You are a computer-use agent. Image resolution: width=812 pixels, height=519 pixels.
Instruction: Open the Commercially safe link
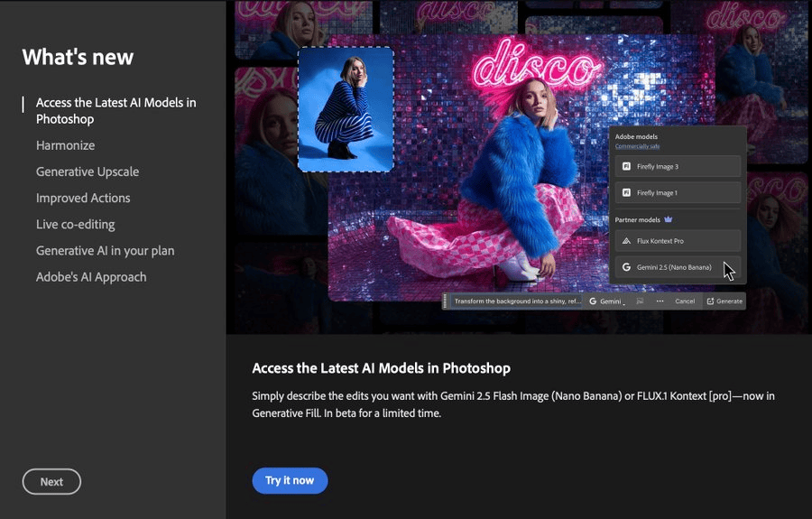click(638, 146)
